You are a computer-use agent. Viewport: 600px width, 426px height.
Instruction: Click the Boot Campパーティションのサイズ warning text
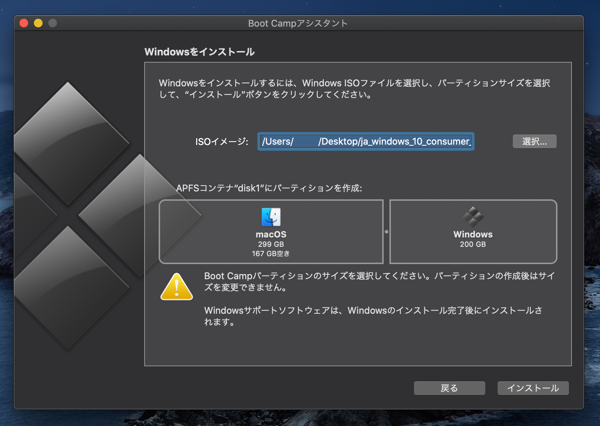pos(379,281)
